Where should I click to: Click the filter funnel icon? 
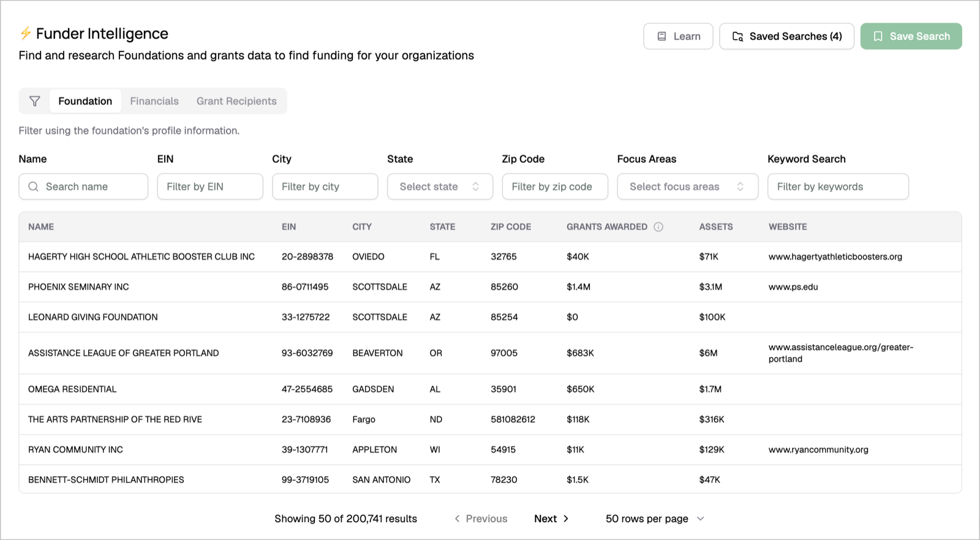click(35, 101)
